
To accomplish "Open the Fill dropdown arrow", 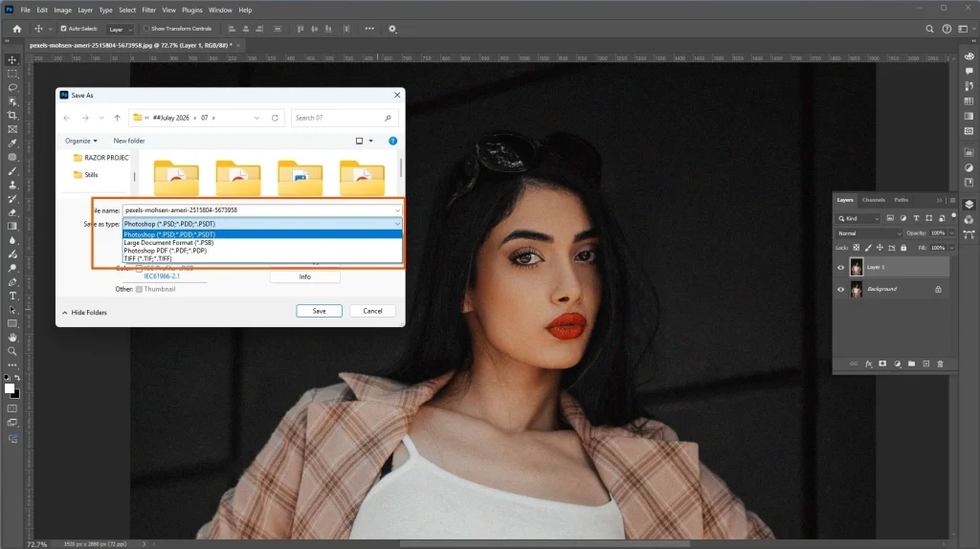I will click(952, 248).
